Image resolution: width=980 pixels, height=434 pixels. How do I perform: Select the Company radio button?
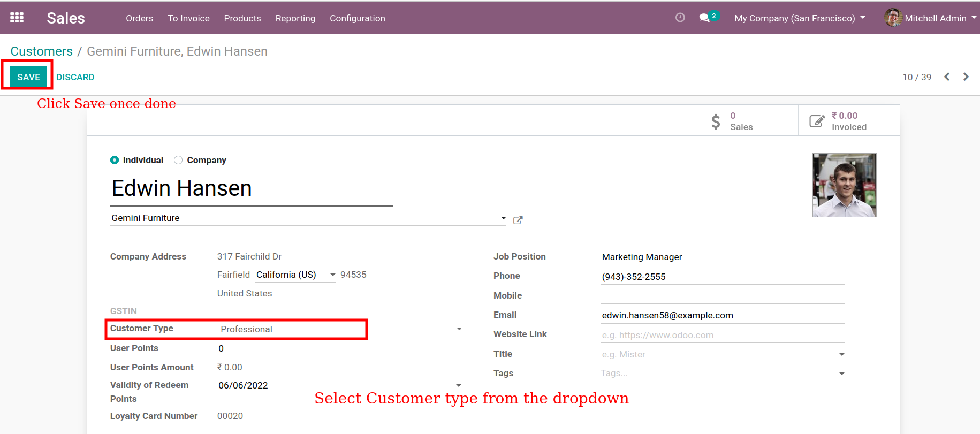click(178, 160)
